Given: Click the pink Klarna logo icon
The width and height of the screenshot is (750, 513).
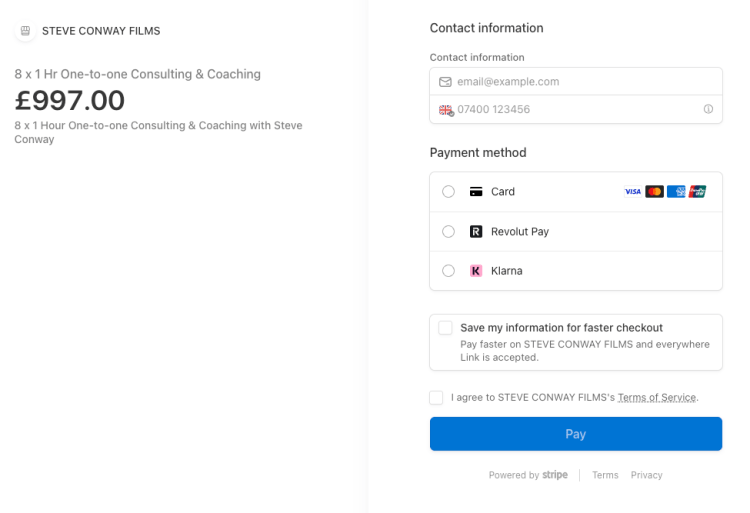Looking at the screenshot, I should coord(476,271).
